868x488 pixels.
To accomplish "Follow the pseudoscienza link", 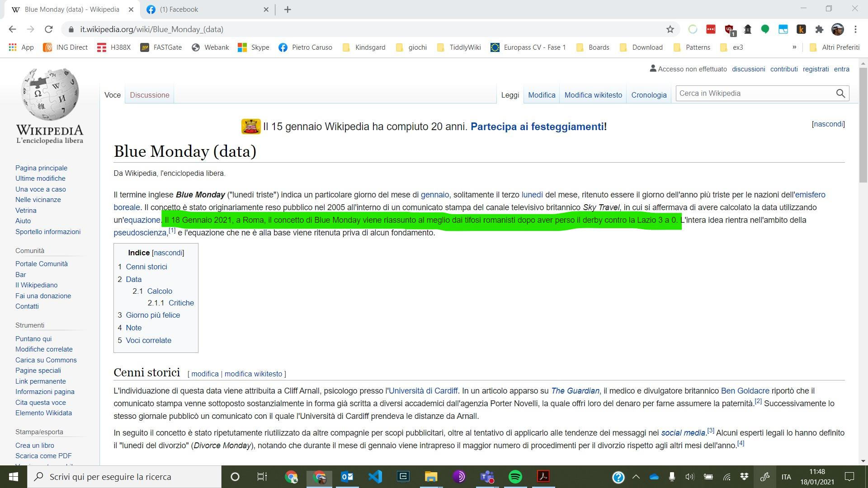I will [x=140, y=233].
